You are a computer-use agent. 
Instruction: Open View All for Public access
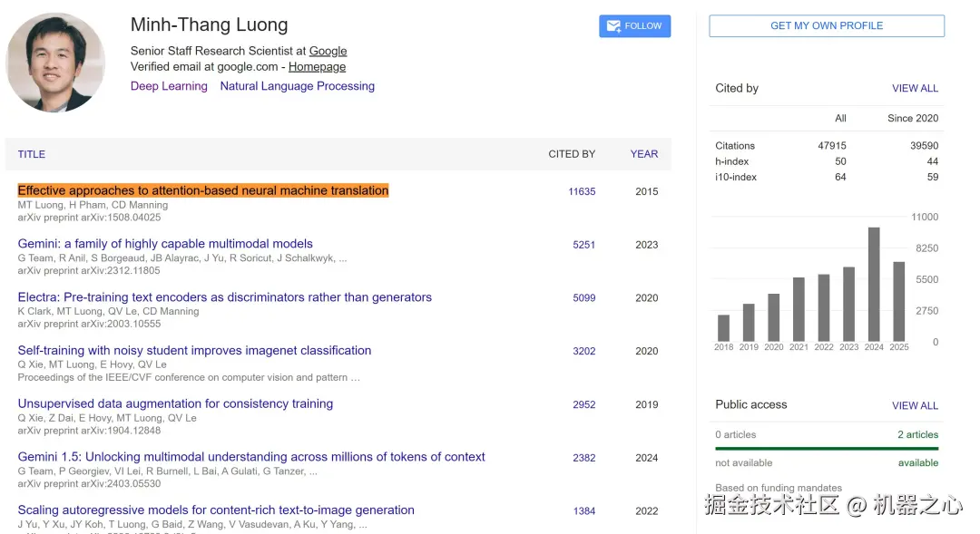[915, 405]
